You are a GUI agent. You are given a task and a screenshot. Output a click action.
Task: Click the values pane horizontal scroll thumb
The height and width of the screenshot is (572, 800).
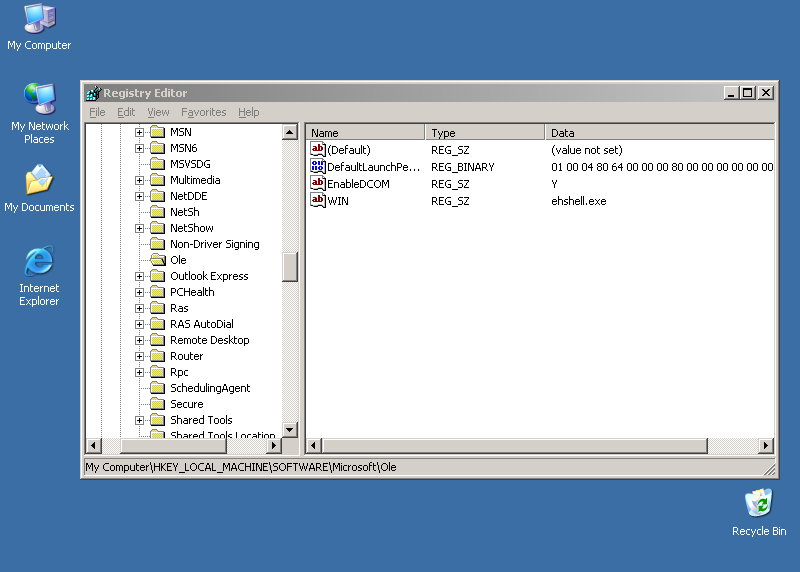(x=515, y=445)
